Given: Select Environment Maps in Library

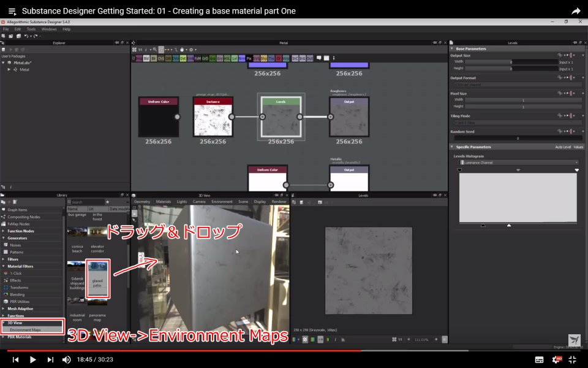Looking at the screenshot, I should pos(26,330).
